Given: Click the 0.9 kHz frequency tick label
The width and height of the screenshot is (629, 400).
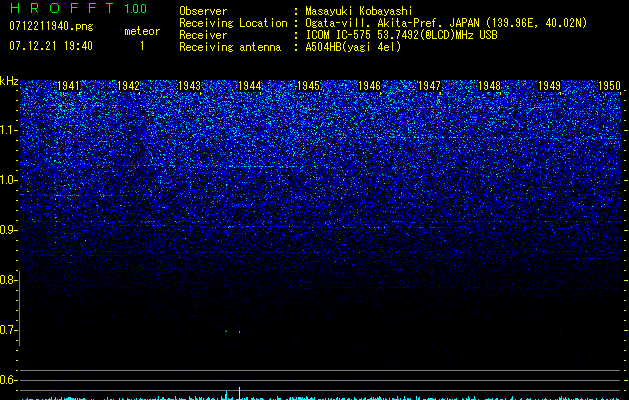Looking at the screenshot, I should [8, 230].
